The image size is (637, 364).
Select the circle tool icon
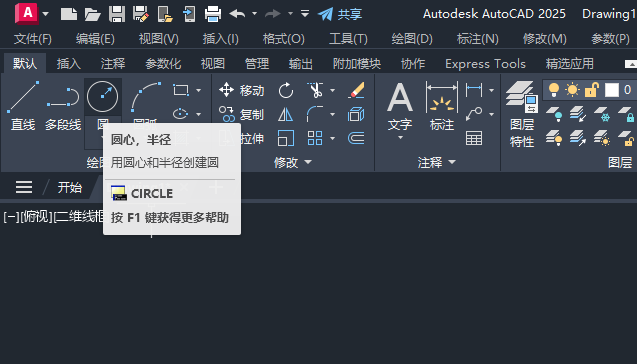point(102,97)
